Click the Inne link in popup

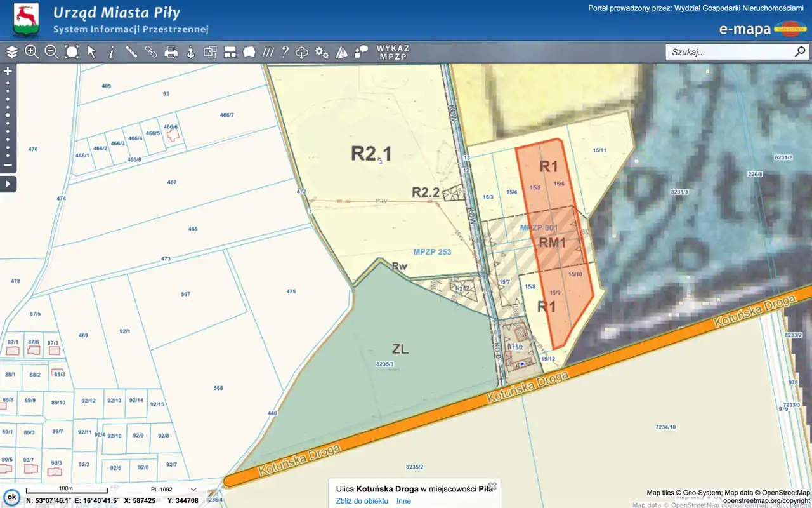403,501
